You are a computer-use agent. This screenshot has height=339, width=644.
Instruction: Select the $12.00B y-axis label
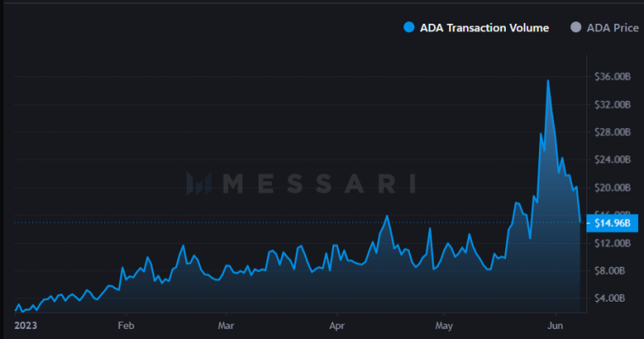click(x=613, y=243)
